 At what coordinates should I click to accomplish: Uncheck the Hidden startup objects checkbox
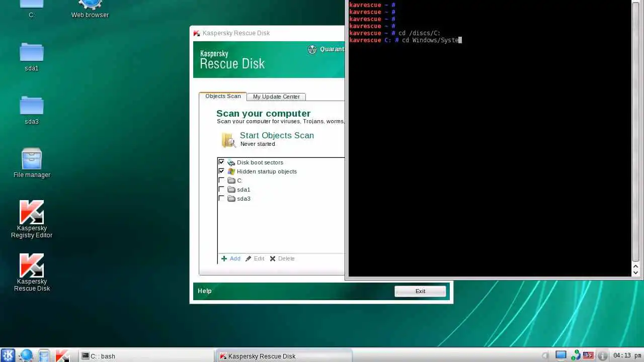pyautogui.click(x=221, y=171)
